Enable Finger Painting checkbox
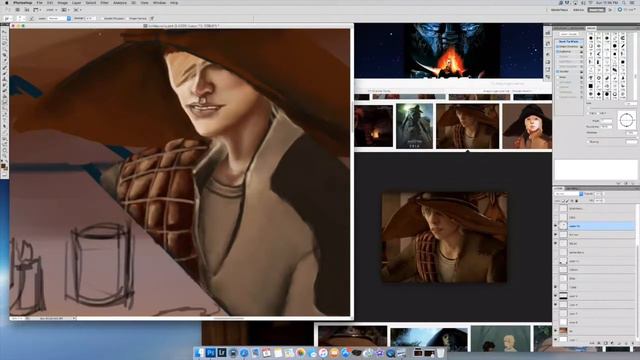Image resolution: width=640 pixels, height=360 pixels. pyautogui.click(x=127, y=18)
